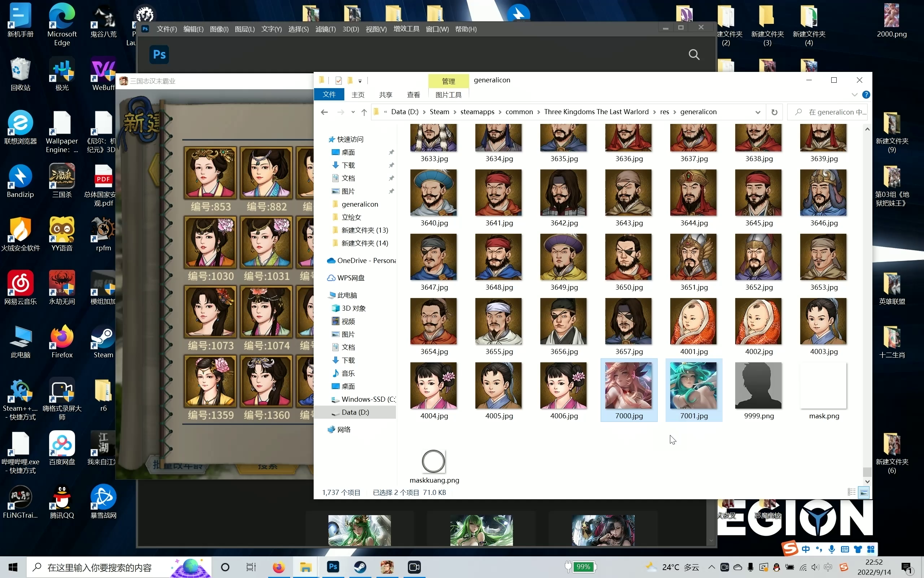Switch Explorer to large thumbnails view icon
924x578 pixels.
864,492
